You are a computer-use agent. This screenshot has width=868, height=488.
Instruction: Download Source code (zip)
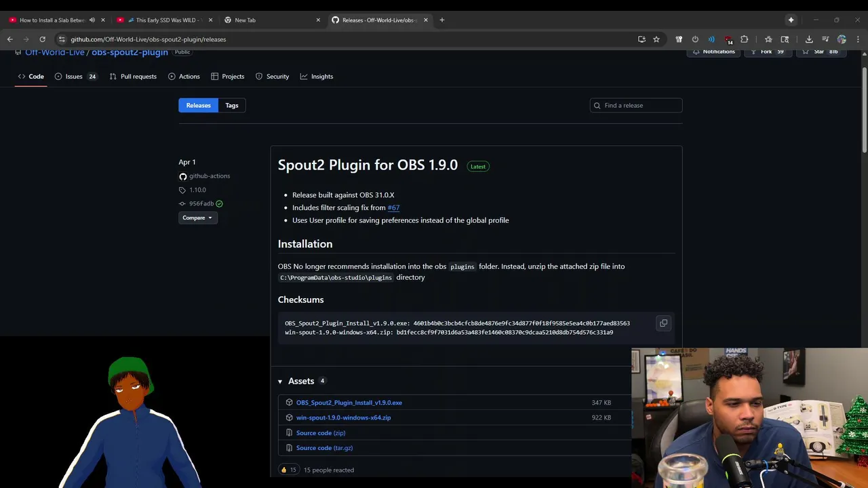coord(321,432)
